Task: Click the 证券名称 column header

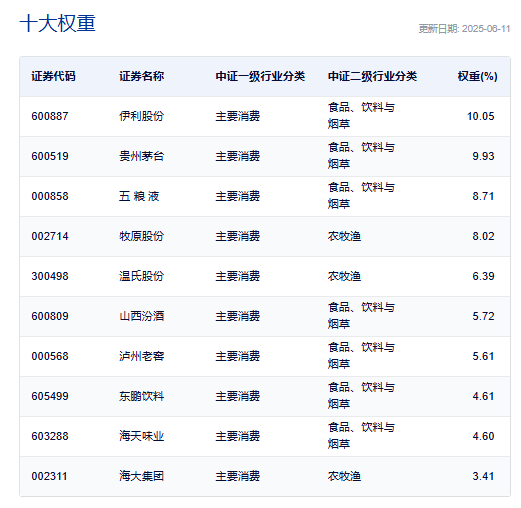Action: click(142, 76)
